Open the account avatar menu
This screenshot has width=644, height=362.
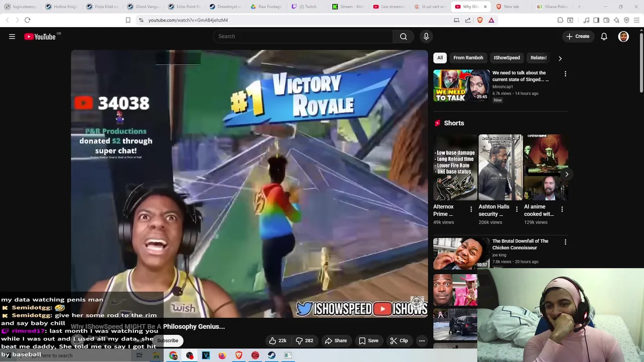tap(623, 36)
